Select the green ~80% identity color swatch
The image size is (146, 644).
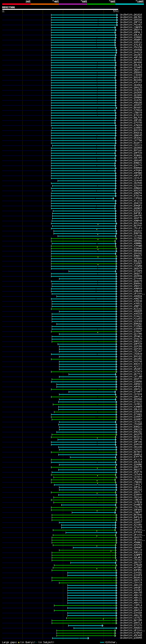pyautogui.click(x=101, y=4)
